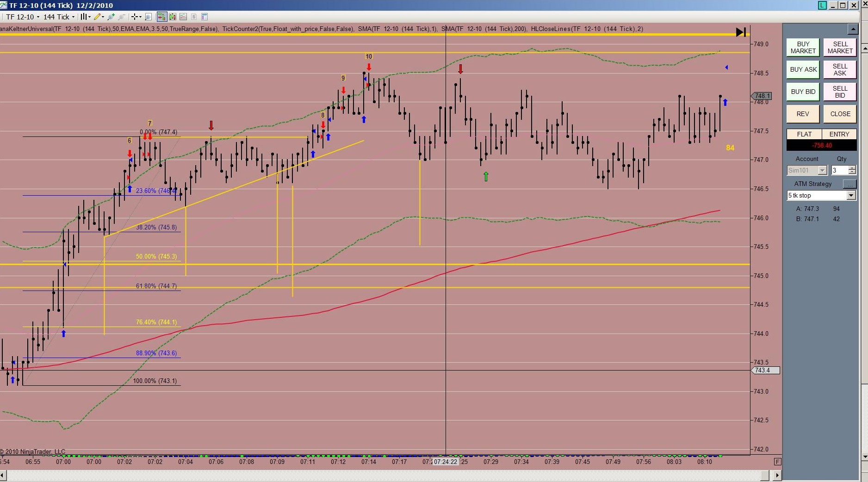Click the FLAT position label
The image size is (868, 482).
[x=804, y=134]
